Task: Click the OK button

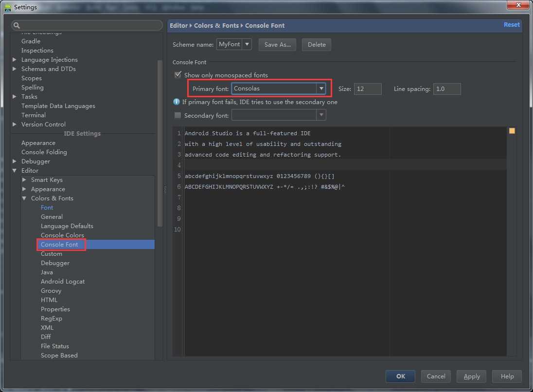Action: click(400, 376)
